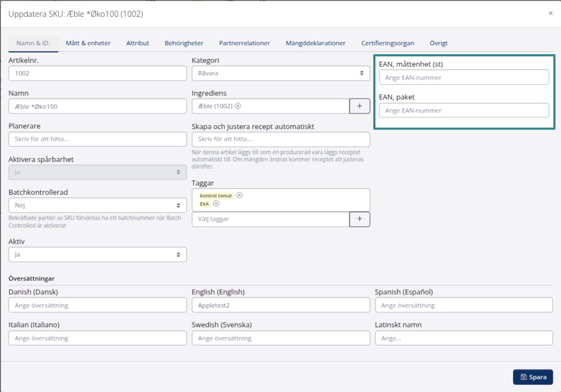Click the EAN, paket input field

464,111
